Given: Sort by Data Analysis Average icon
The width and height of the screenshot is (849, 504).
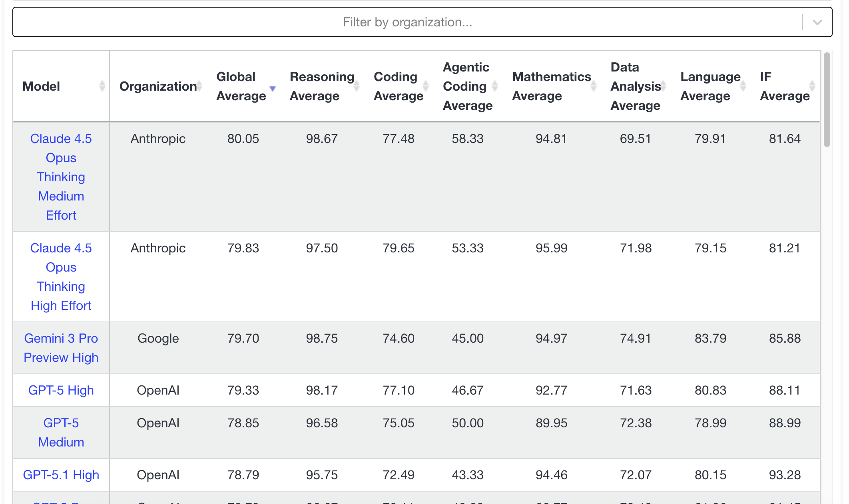Looking at the screenshot, I should click(664, 86).
